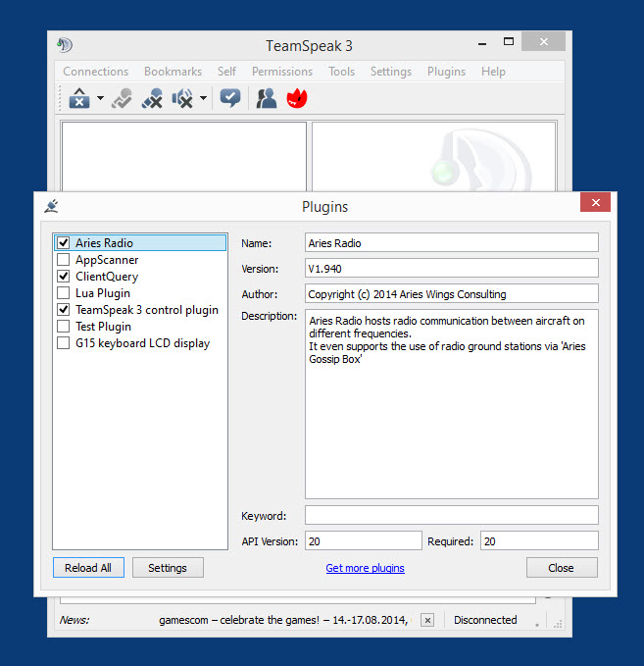Click the Name field showing Aries Radio
The width and height of the screenshot is (644, 666).
(452, 242)
